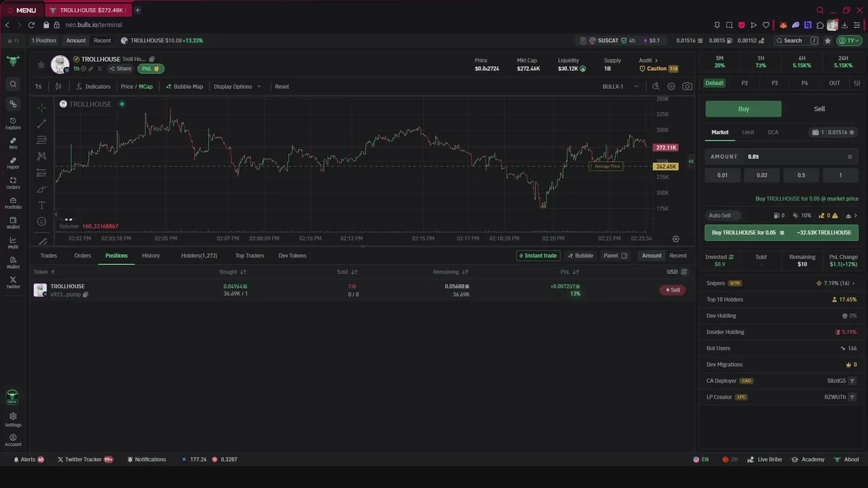Open Explore in the left sidebar

point(13,123)
